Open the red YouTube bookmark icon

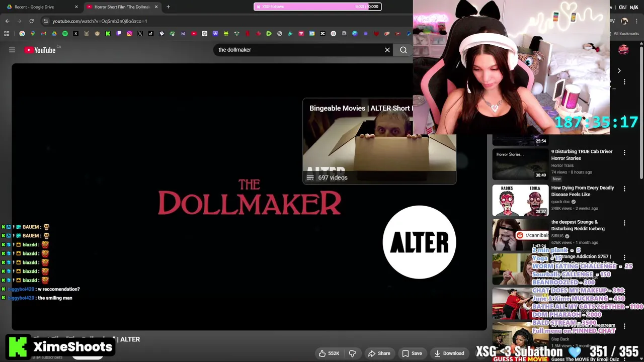[194, 34]
